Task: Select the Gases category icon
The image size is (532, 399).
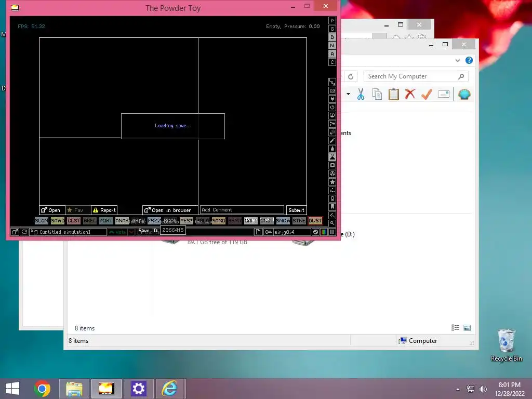Action: coord(332,140)
